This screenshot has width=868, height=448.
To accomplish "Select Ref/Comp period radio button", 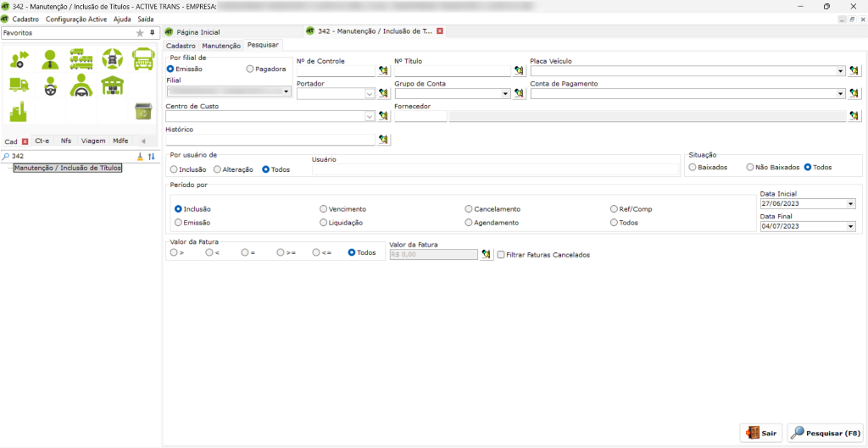I will [614, 209].
